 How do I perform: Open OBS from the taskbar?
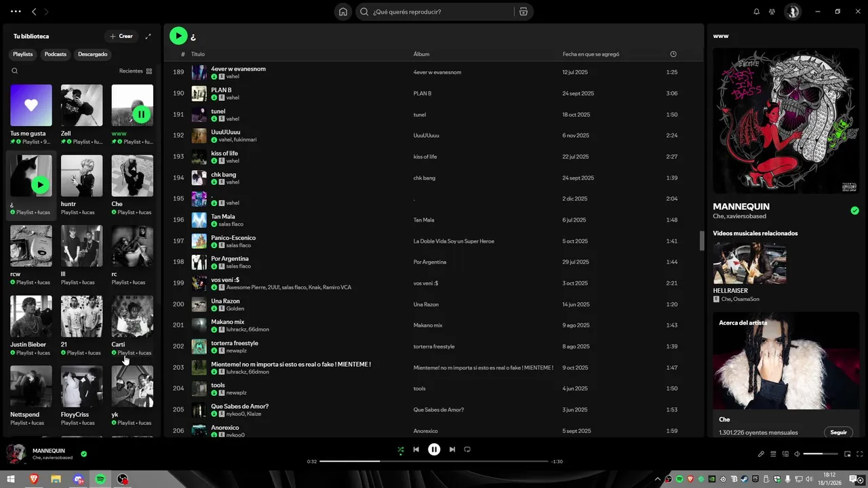[x=123, y=479]
